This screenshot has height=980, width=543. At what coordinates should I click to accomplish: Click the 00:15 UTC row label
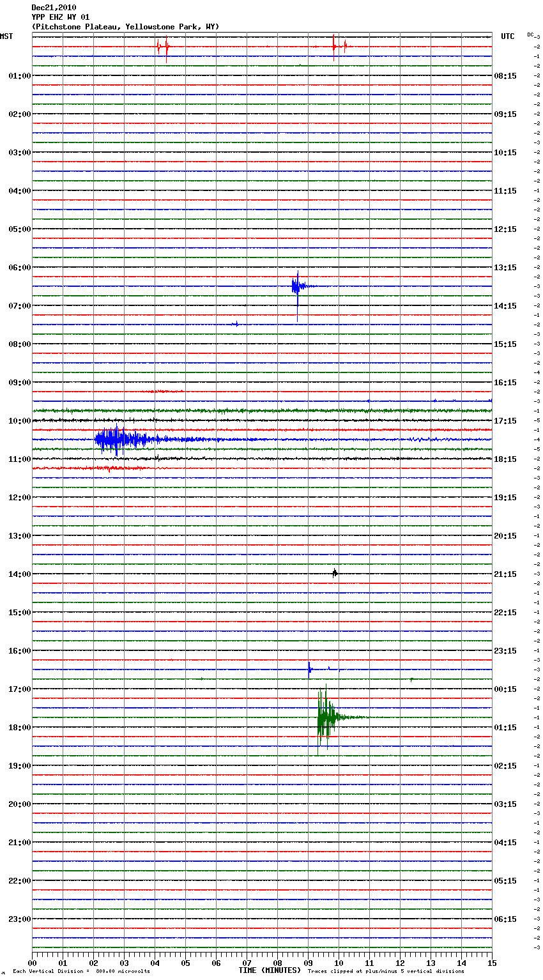pyautogui.click(x=505, y=689)
